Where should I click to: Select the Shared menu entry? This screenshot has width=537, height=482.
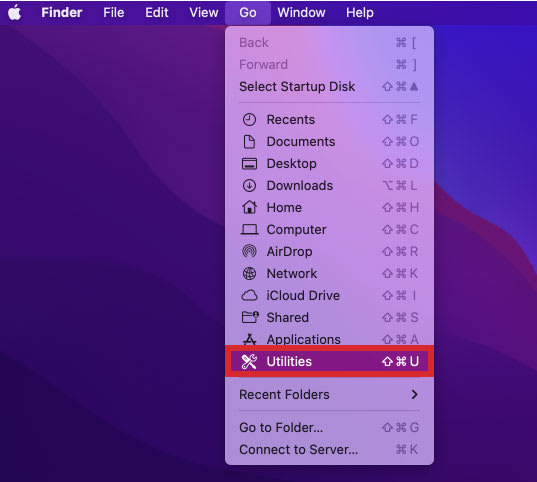point(329,317)
